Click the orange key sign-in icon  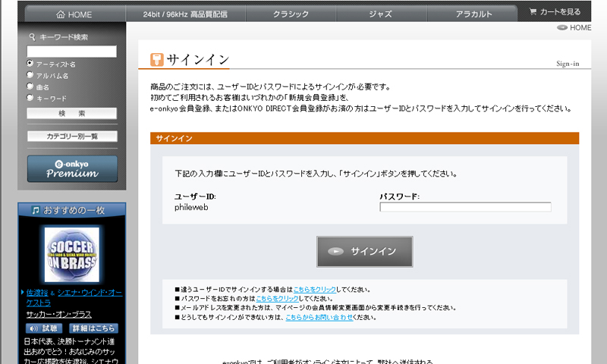click(x=157, y=60)
